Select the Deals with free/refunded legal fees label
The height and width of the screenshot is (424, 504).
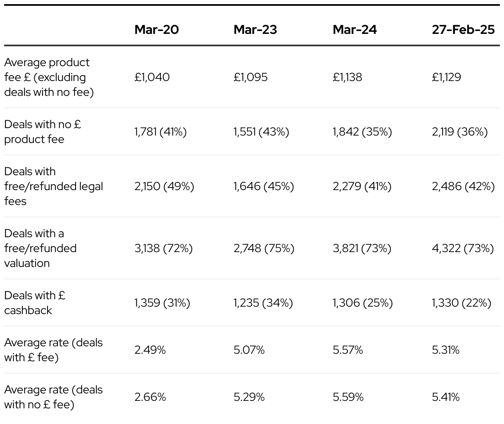(x=53, y=186)
